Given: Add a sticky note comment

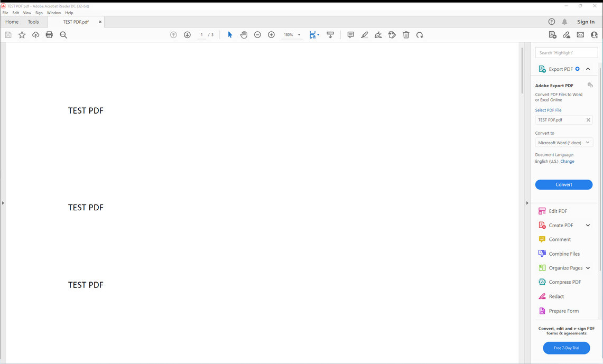Looking at the screenshot, I should (351, 35).
